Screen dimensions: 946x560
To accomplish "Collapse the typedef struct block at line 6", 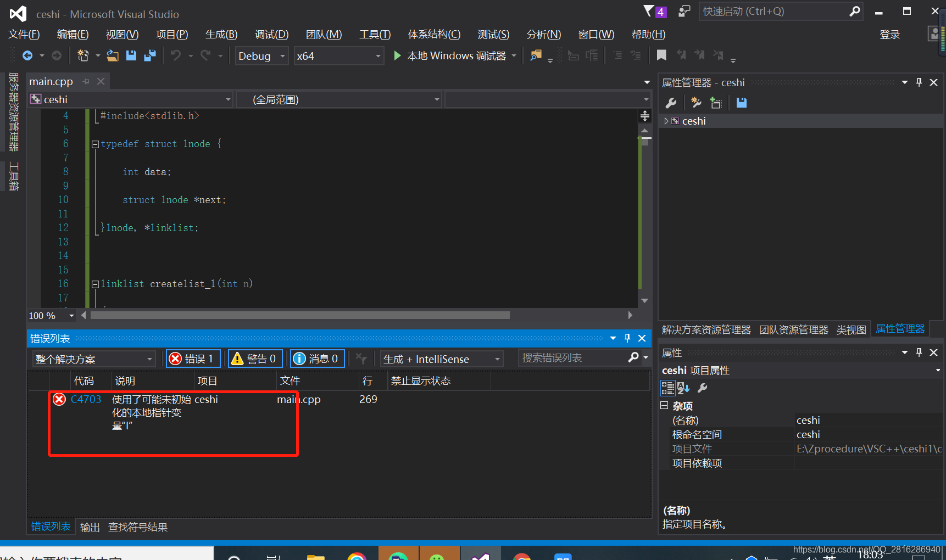I will (x=95, y=144).
